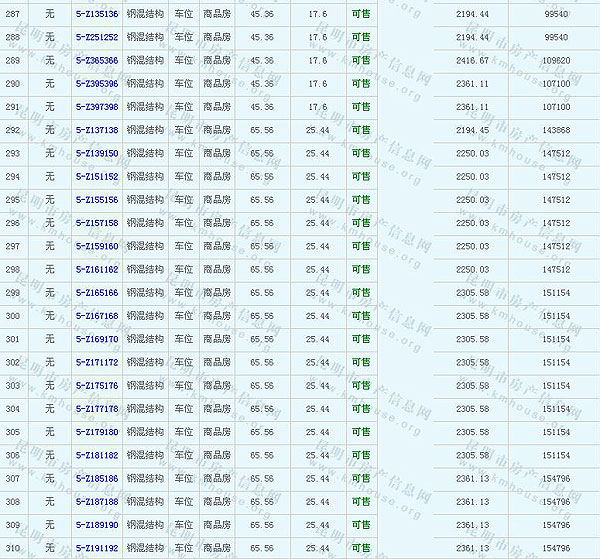
Task: Select unit 5-Z185186 in row 307
Action: (x=96, y=479)
